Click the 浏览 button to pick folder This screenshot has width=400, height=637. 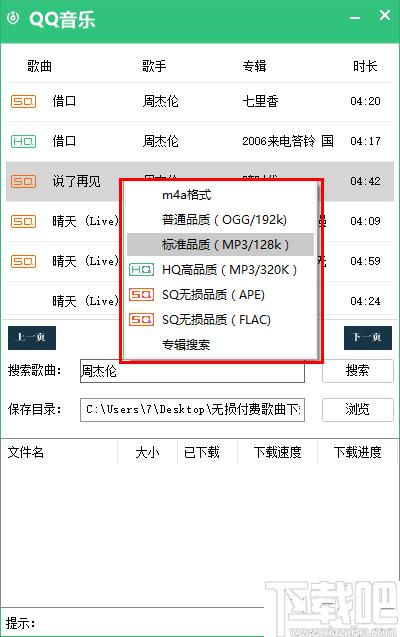coord(358,410)
